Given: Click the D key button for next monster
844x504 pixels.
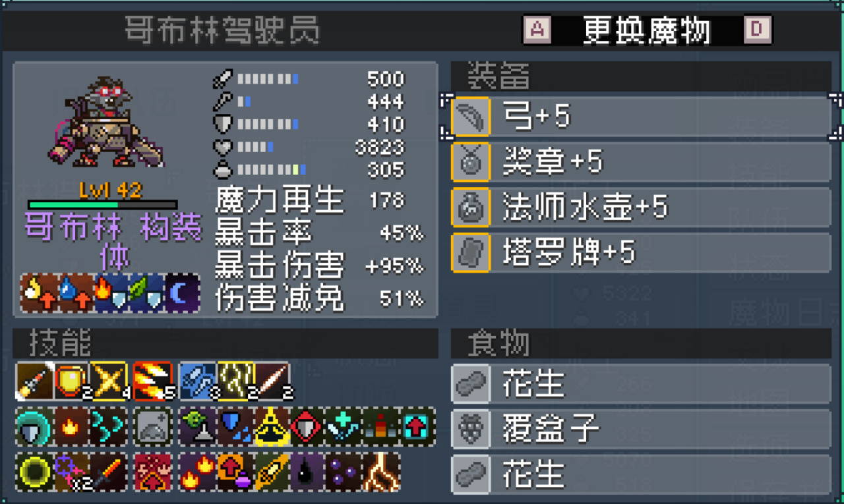Looking at the screenshot, I should 758,30.
